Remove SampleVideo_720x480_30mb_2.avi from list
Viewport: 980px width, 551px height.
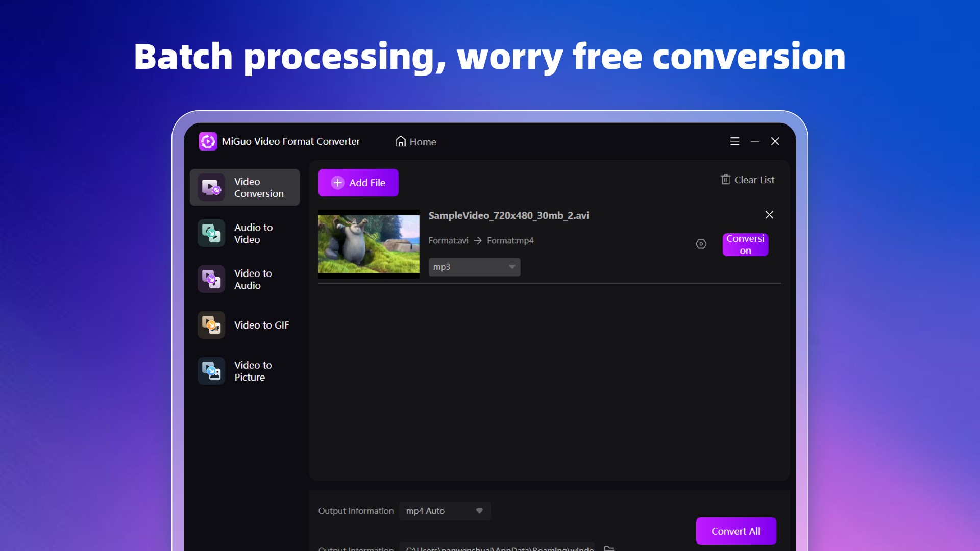(x=769, y=215)
